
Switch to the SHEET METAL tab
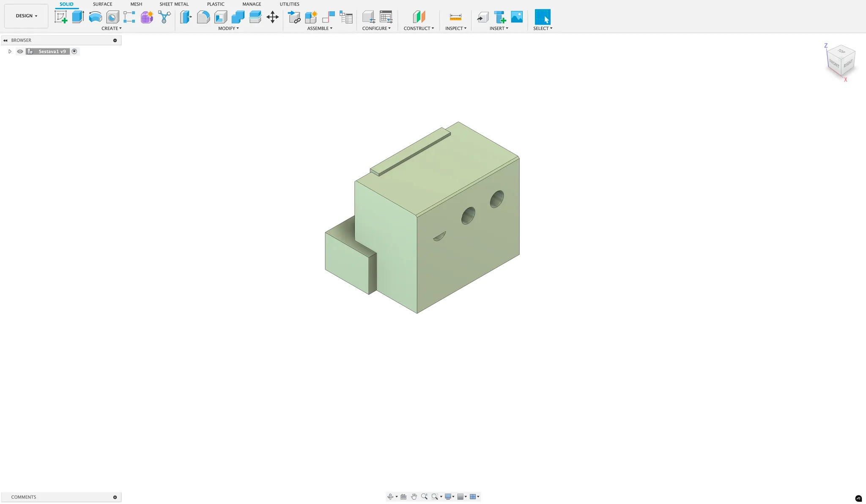pyautogui.click(x=174, y=4)
